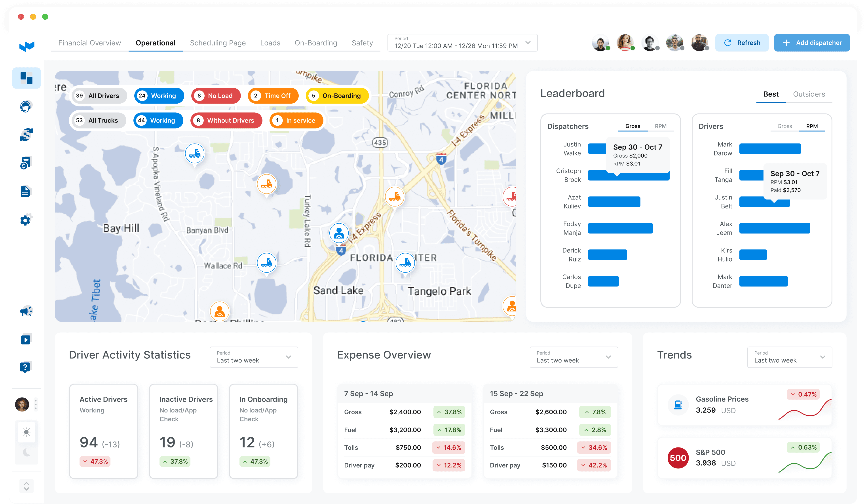Image resolution: width=866 pixels, height=504 pixels.
Task: Click the Active Drivers card
Action: coord(103,431)
